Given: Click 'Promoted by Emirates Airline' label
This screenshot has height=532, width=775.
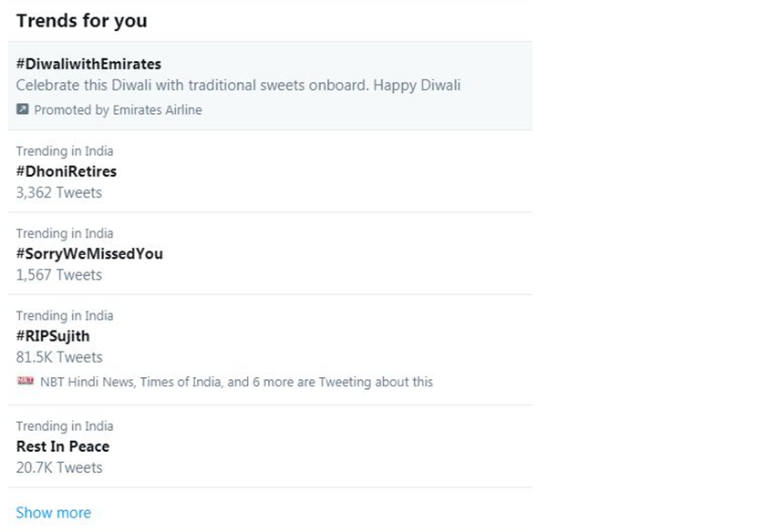Looking at the screenshot, I should pos(118,110).
